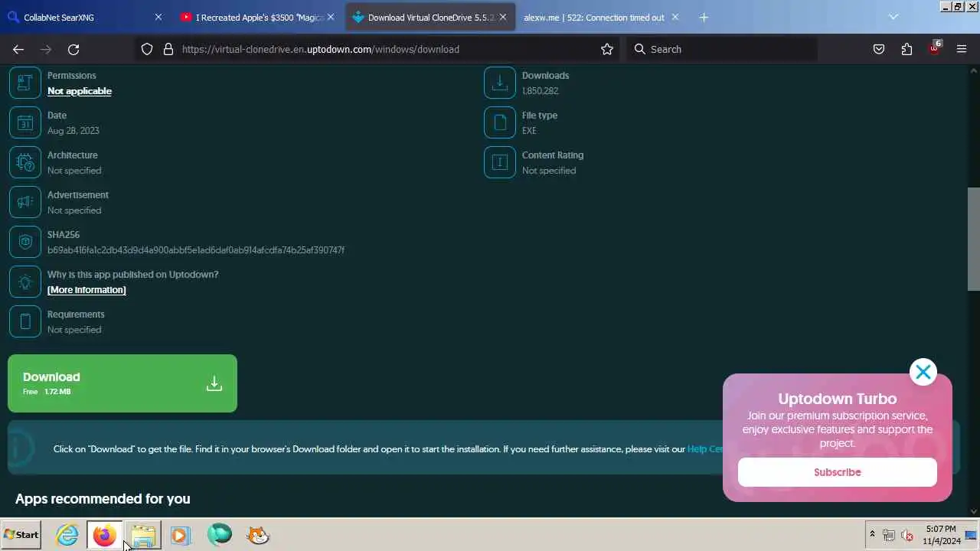
Task: Click the EXE file type value
Action: [x=529, y=131]
